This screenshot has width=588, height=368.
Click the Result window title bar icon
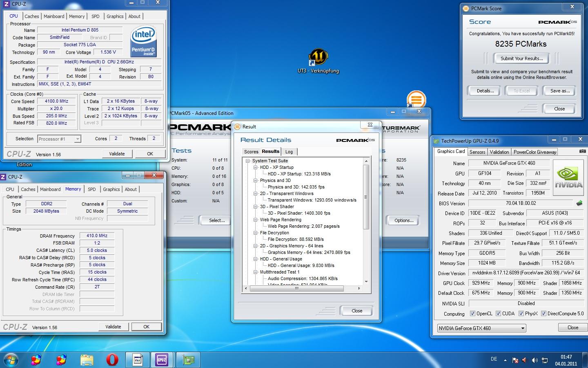(238, 126)
